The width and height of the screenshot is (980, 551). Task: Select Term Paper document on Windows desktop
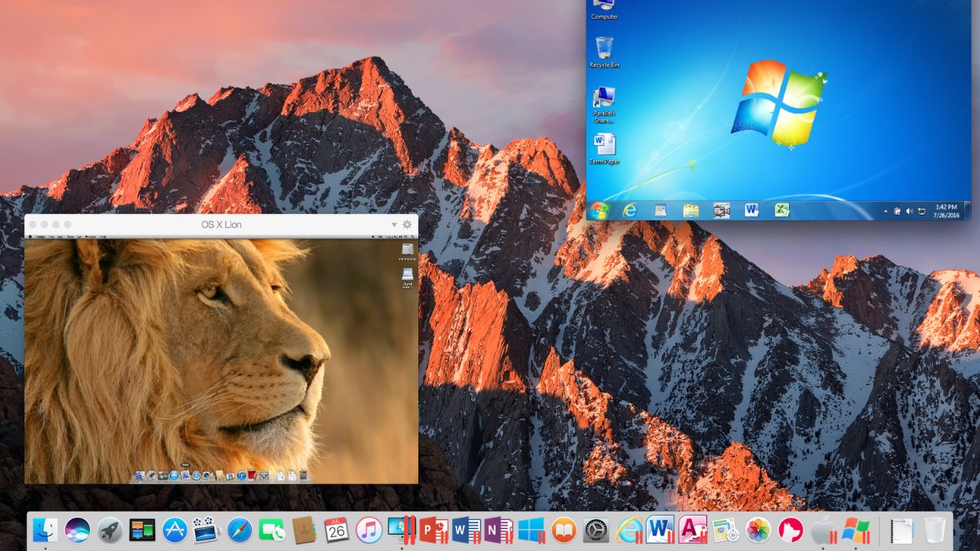[604, 149]
